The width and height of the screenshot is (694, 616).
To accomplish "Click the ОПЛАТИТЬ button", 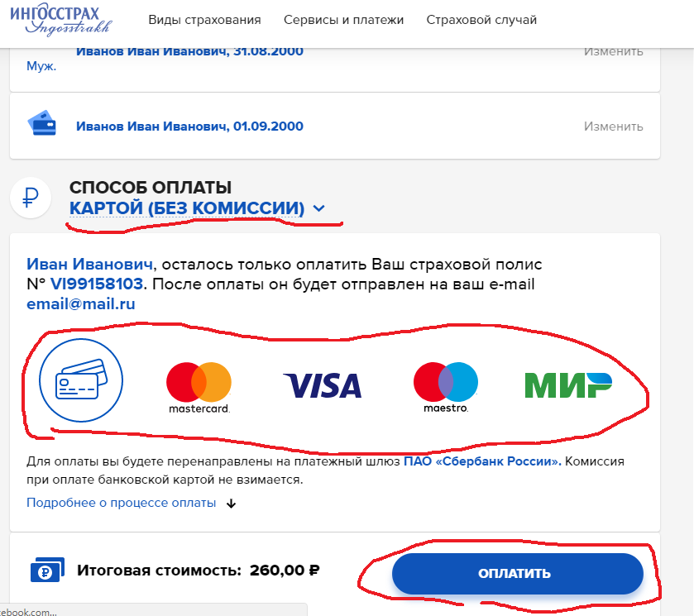I will [x=518, y=574].
